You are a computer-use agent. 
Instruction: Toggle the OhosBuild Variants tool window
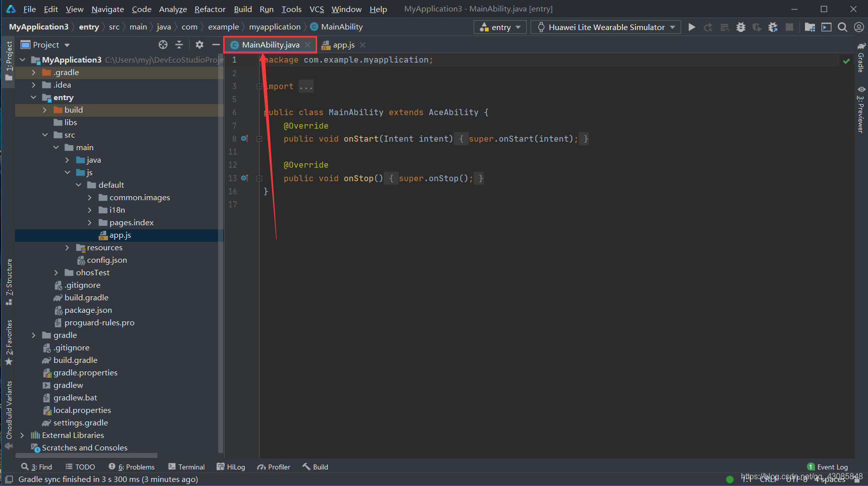coord(9,415)
